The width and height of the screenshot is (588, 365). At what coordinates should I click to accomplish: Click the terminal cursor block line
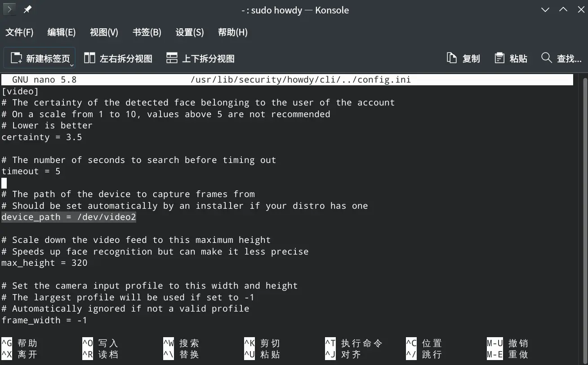[x=4, y=183]
